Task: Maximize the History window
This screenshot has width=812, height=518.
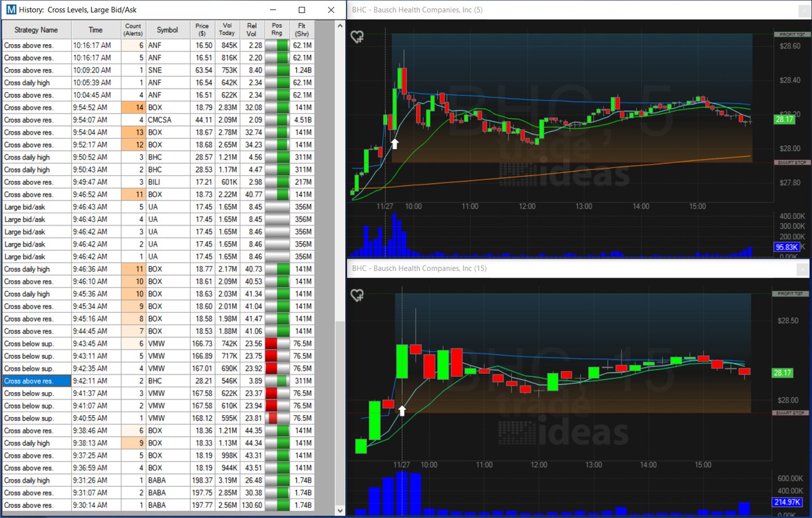Action: 302,10
